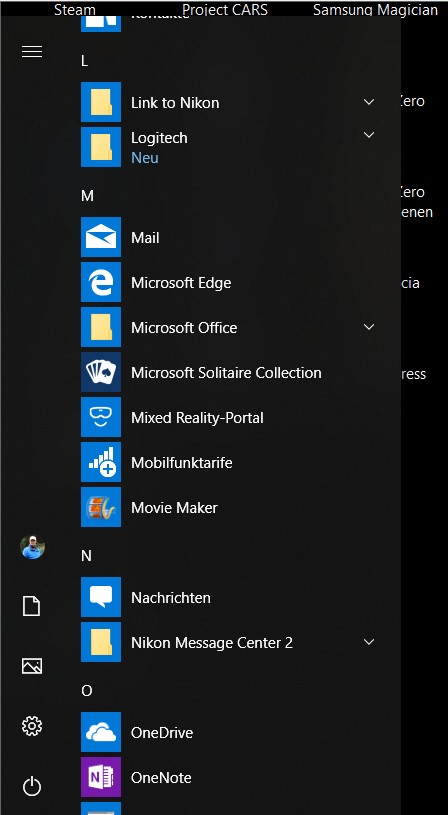Viewport: 448px width, 815px height.
Task: Select the Microsoft Solitaire Collection label
Action: tap(226, 373)
